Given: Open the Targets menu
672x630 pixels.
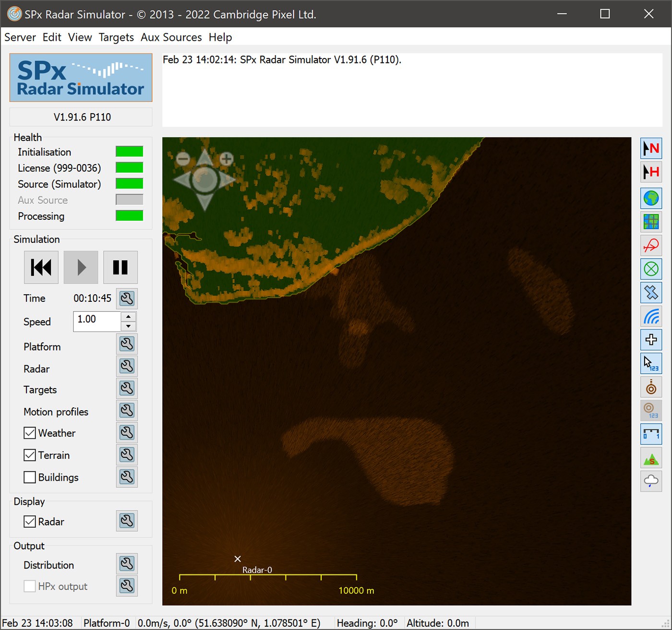Looking at the screenshot, I should (116, 37).
